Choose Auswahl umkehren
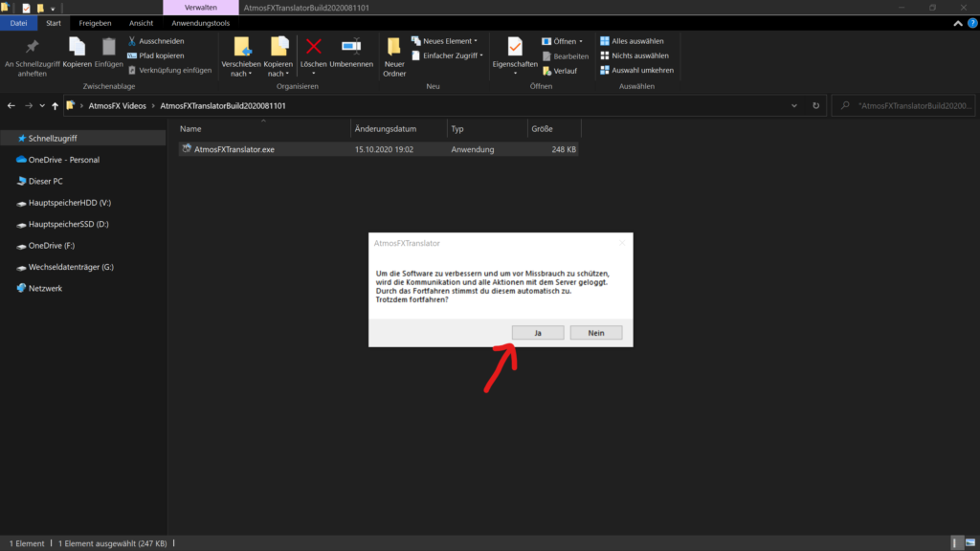This screenshot has width=980, height=551. [x=636, y=70]
